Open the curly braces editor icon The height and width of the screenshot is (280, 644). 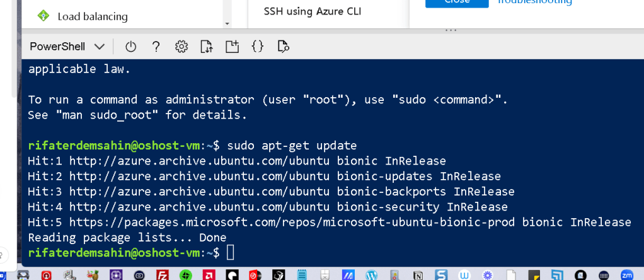(257, 47)
